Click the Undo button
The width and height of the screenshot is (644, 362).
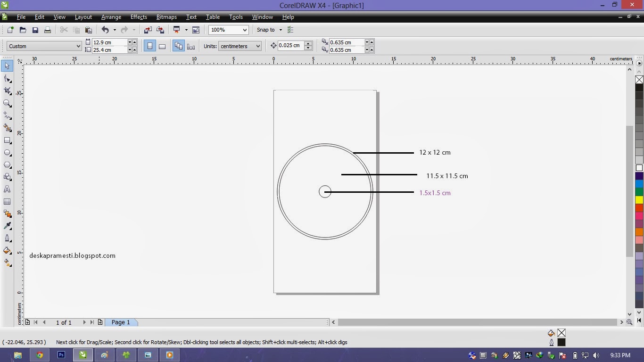[105, 30]
